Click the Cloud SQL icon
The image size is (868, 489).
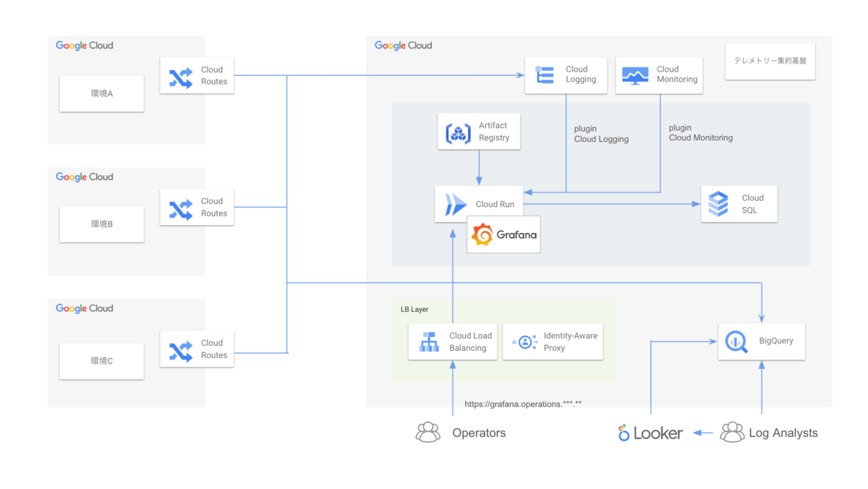[719, 204]
